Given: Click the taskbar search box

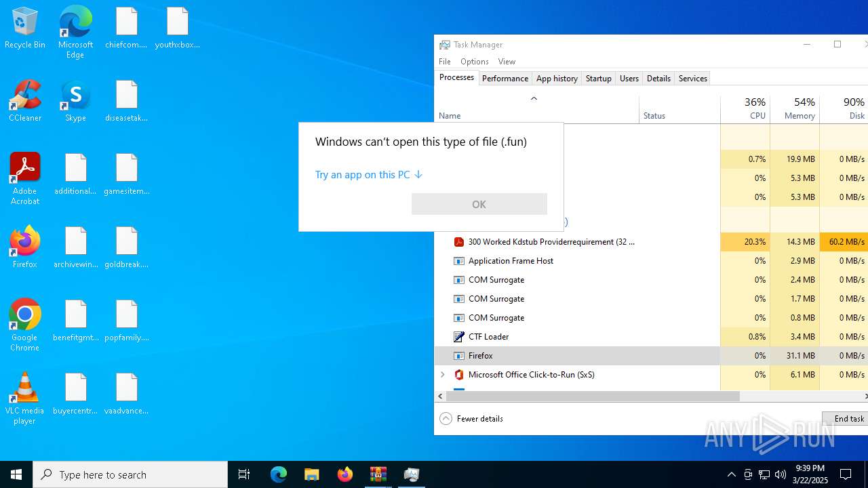Looking at the screenshot, I should pos(130,474).
